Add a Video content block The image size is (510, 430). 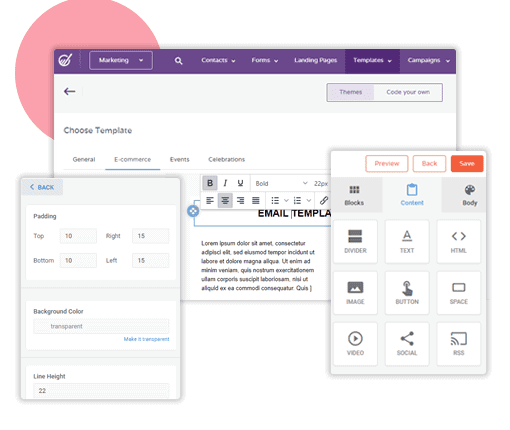(x=355, y=344)
